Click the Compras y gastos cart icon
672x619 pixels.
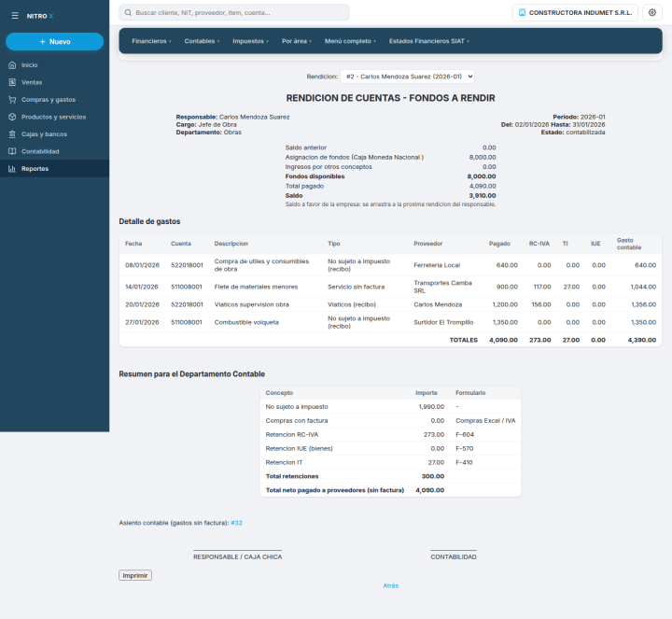[x=12, y=100]
